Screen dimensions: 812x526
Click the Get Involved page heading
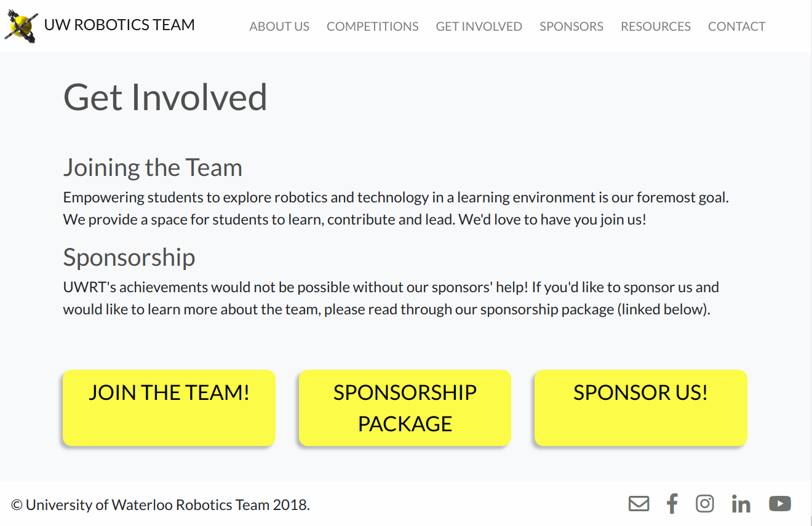pos(165,97)
